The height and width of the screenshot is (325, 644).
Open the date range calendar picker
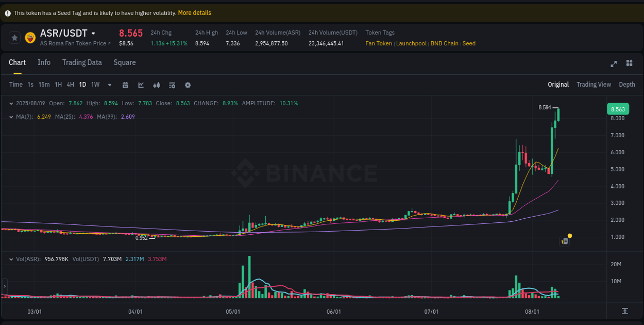click(x=125, y=85)
